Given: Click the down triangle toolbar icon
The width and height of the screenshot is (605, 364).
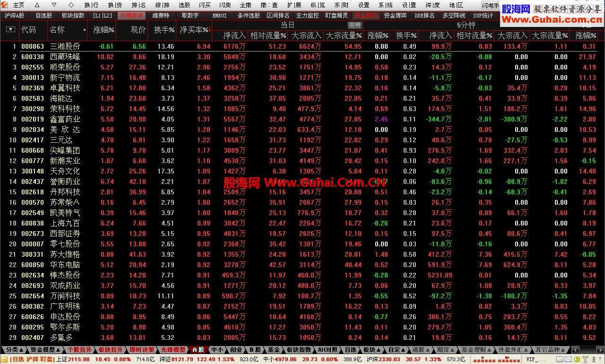Looking at the screenshot, I should tap(54, 5).
